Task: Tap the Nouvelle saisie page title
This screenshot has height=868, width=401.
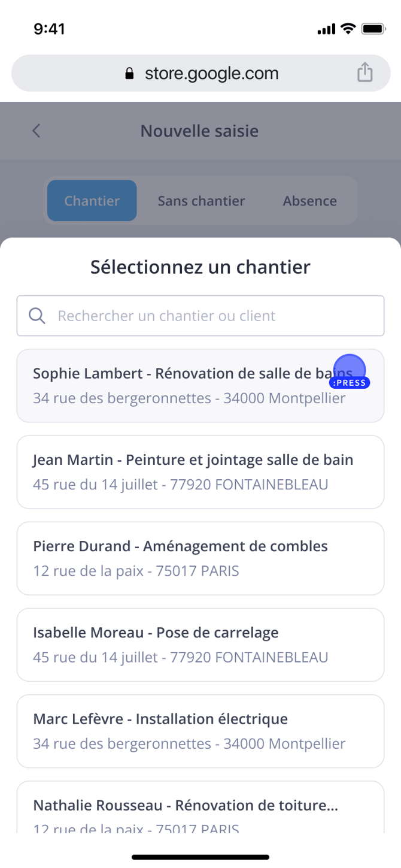Action: 199,131
